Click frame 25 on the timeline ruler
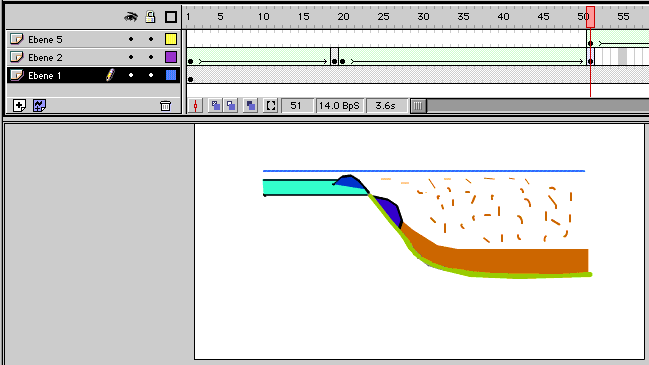Image resolution: width=649 pixels, height=365 pixels. tap(383, 17)
